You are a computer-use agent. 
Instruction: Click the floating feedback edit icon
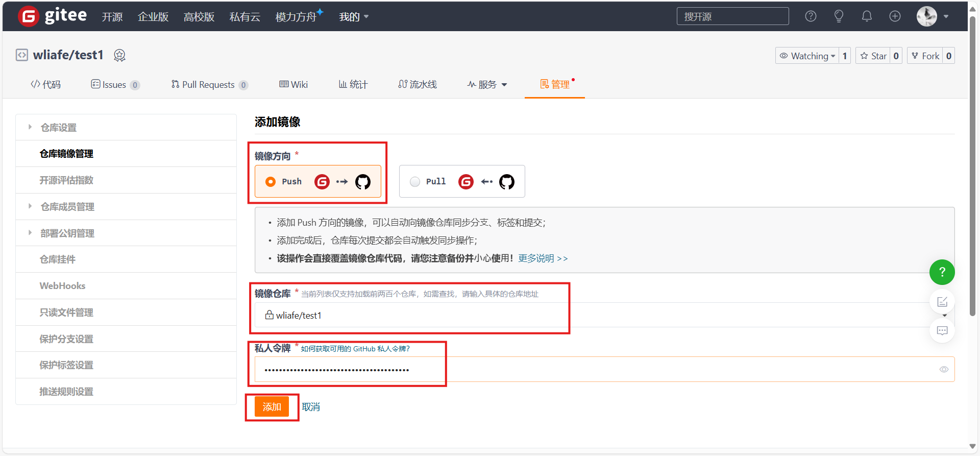942,302
